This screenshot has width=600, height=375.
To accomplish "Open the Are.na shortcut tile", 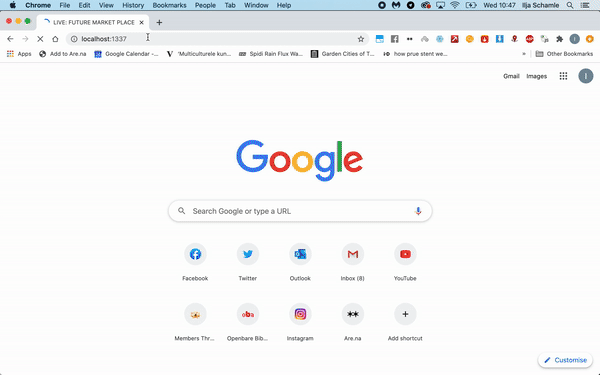I will (x=352, y=322).
